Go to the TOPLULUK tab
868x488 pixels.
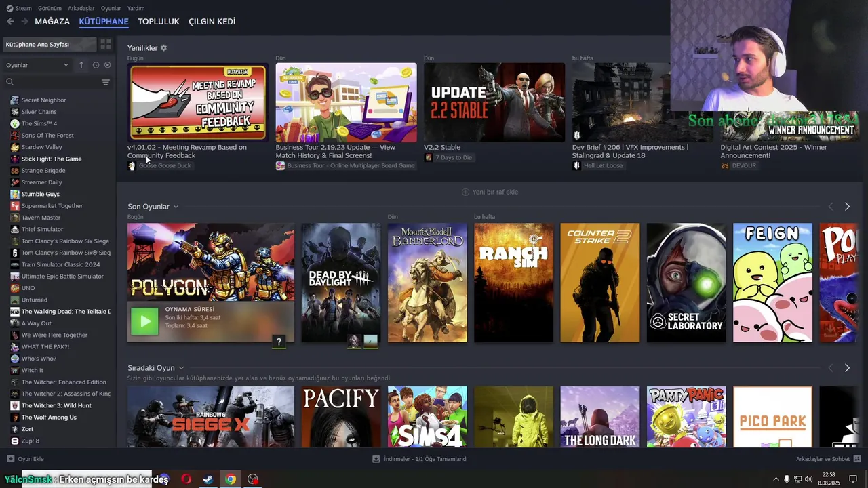coord(158,22)
